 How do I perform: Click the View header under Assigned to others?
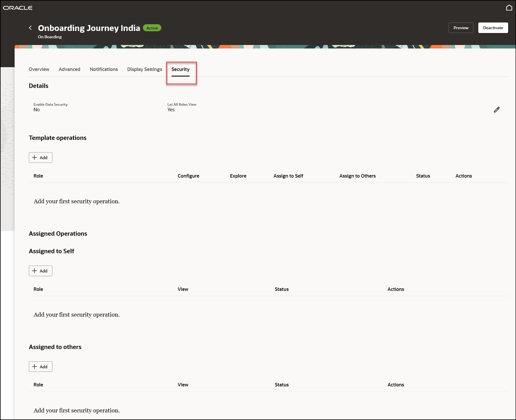[183, 385]
